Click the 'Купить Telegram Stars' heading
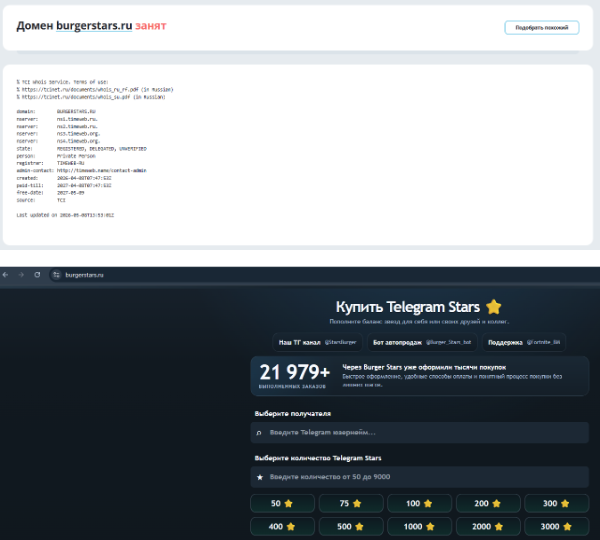 pos(408,307)
